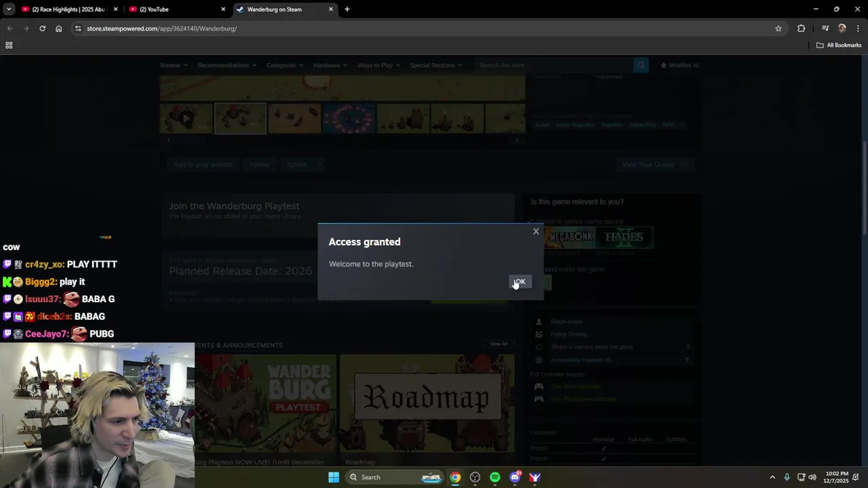The image size is (868, 488).
Task: Close the Wanderburg on Steam tab
Action: click(331, 9)
